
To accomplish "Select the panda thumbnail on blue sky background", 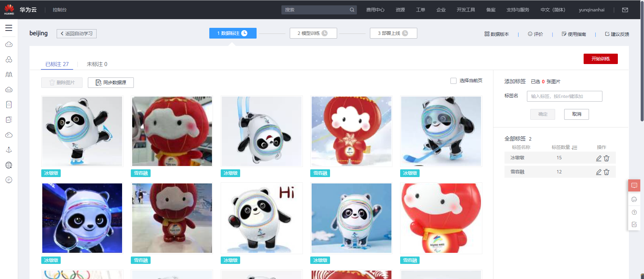I will click(x=352, y=218).
